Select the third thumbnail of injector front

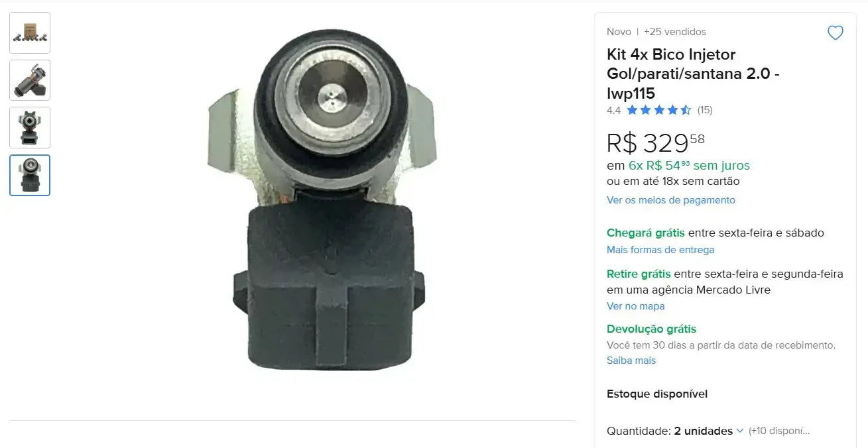(x=30, y=128)
